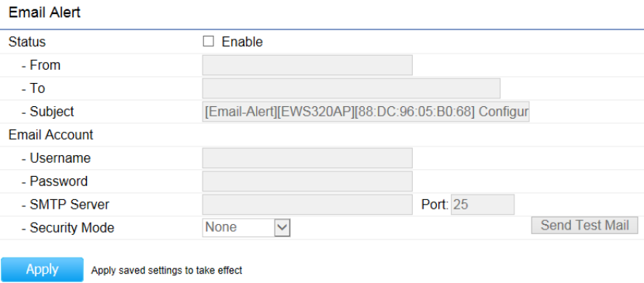Click the 'Apply saved settings to take effect' text
Screen dimensions: 644x283
tap(167, 271)
